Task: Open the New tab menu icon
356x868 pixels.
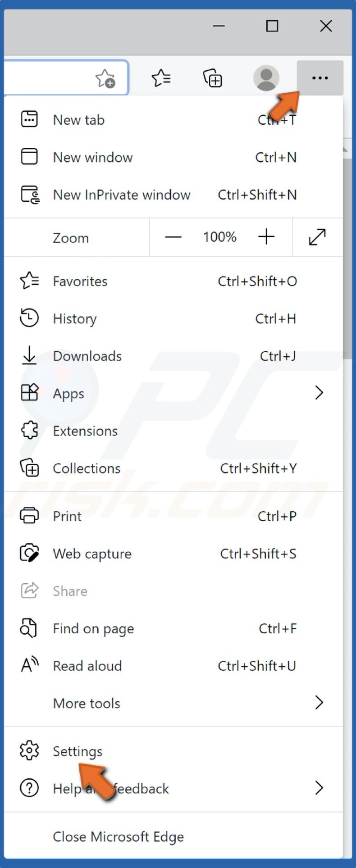Action: pyautogui.click(x=29, y=119)
